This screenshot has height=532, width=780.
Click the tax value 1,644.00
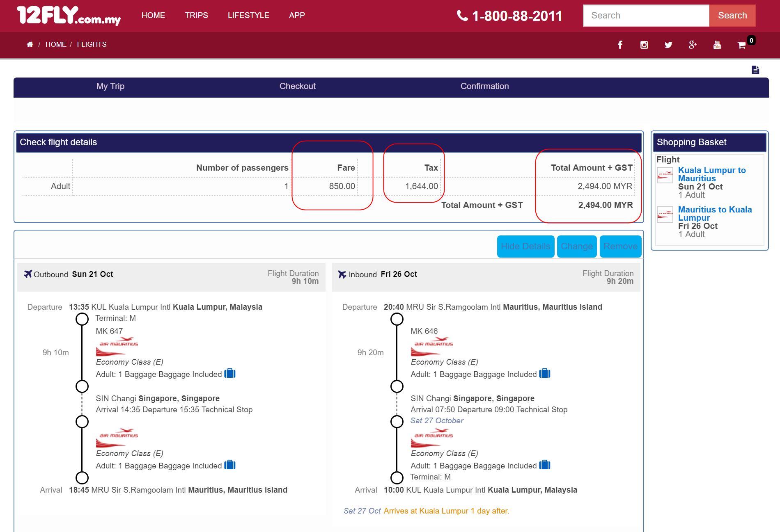tap(422, 186)
